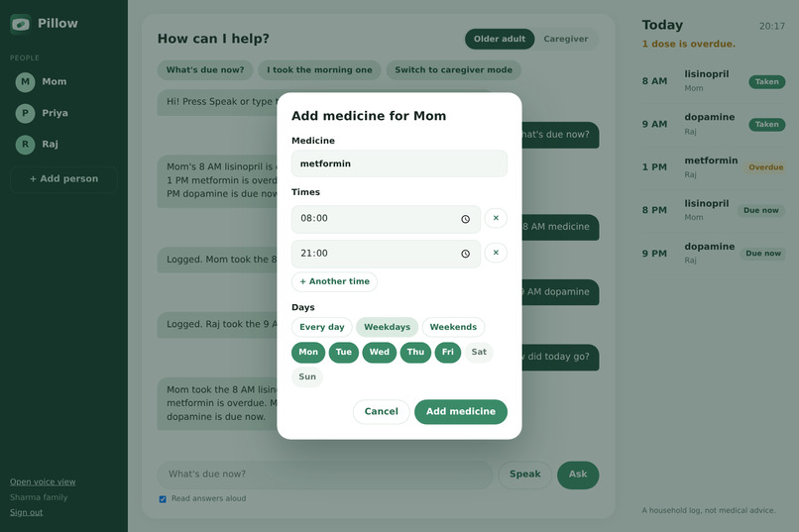Click the 1 dose is overdue notice
The image size is (799, 532).
tap(688, 45)
